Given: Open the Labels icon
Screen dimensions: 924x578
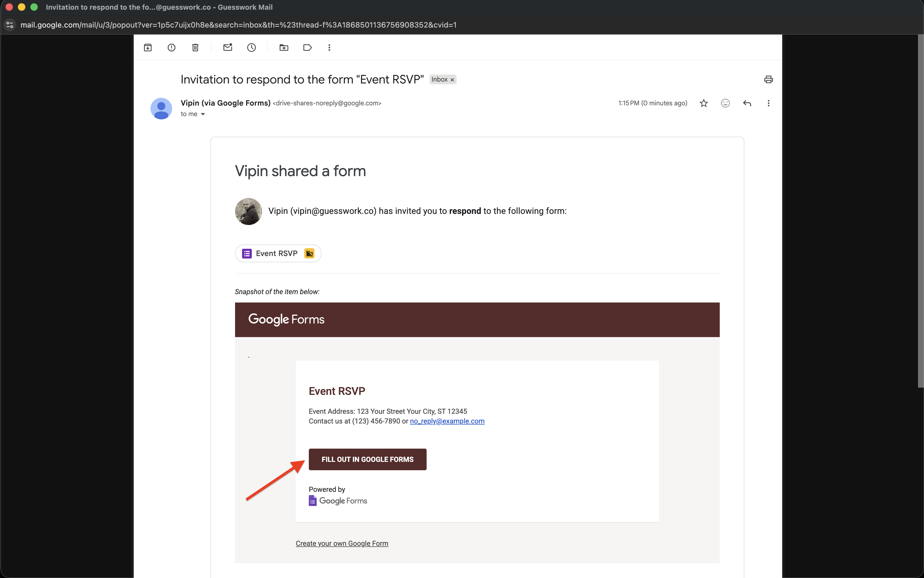Looking at the screenshot, I should [x=307, y=48].
